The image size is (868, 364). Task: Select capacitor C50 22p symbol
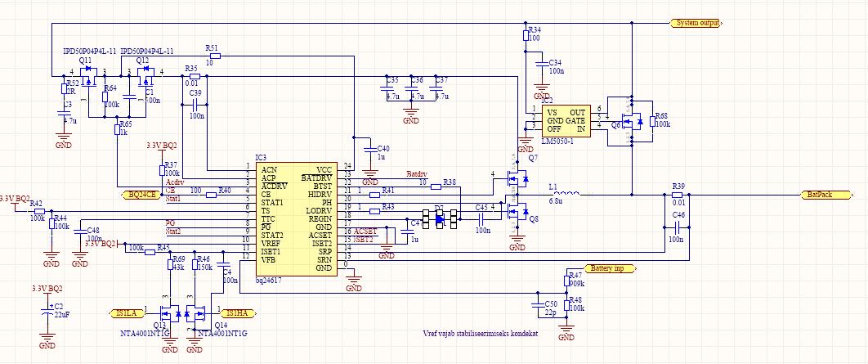537,306
